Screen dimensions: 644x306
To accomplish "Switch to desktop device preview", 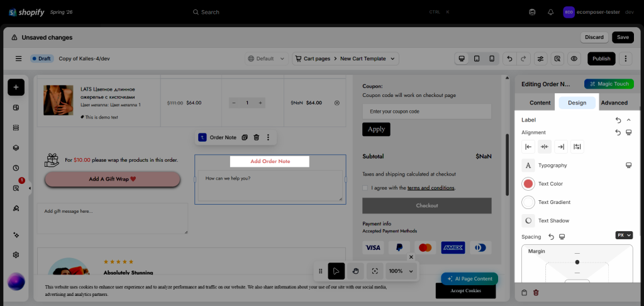I will point(462,59).
